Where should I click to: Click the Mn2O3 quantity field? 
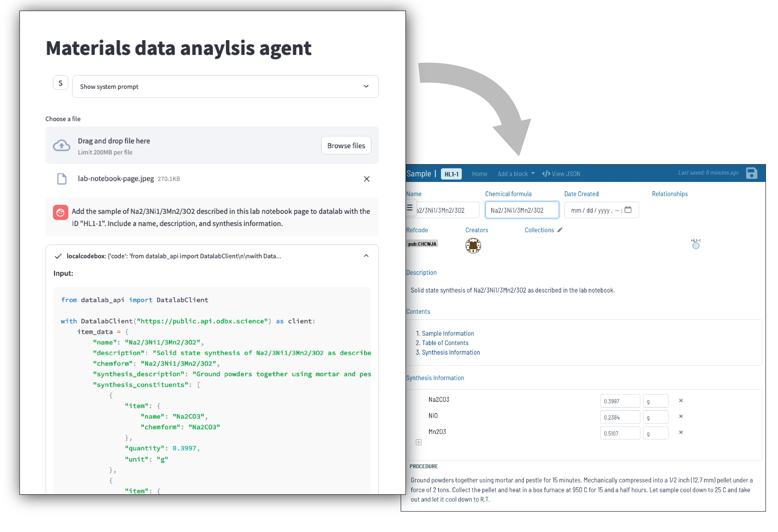(620, 434)
